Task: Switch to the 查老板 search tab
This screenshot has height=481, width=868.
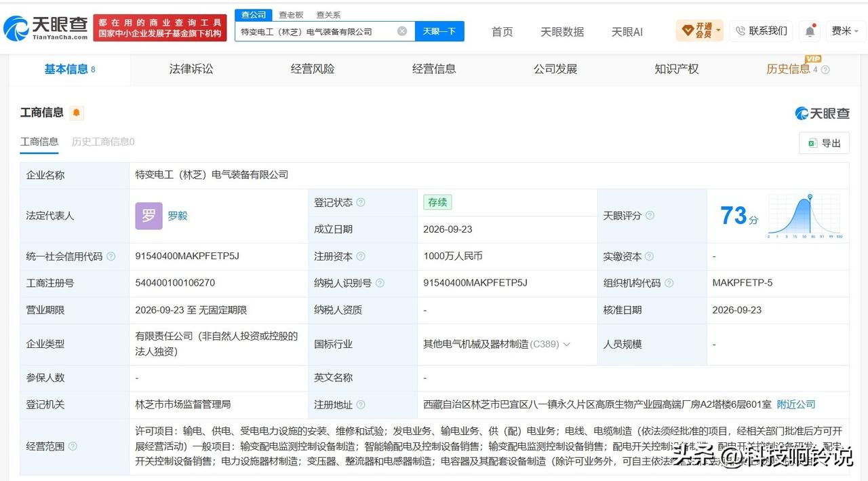Action: click(x=291, y=14)
